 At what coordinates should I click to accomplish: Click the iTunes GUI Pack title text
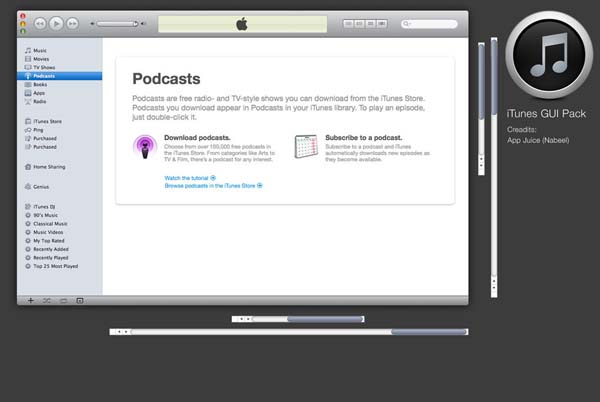(546, 114)
